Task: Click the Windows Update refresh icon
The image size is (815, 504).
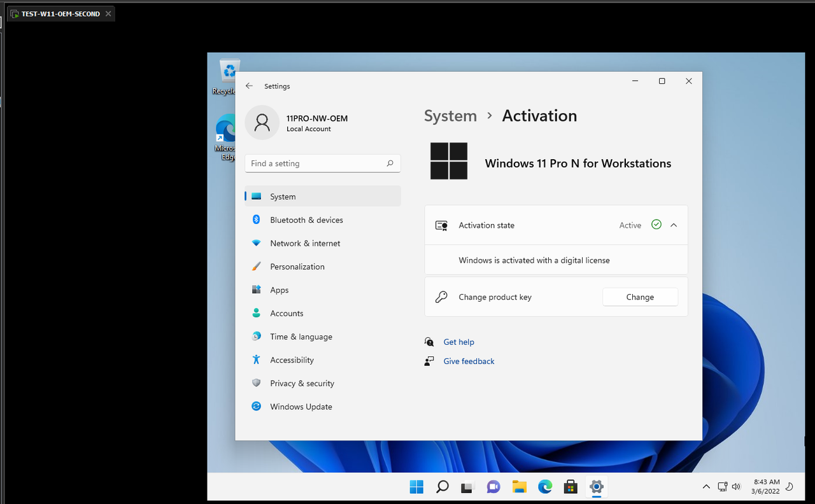Action: (257, 406)
